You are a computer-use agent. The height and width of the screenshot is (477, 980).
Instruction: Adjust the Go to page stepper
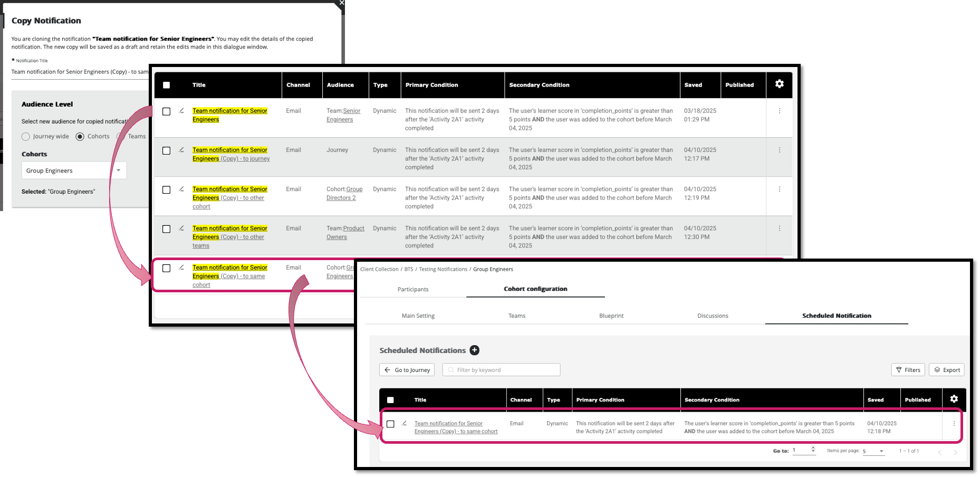click(813, 450)
